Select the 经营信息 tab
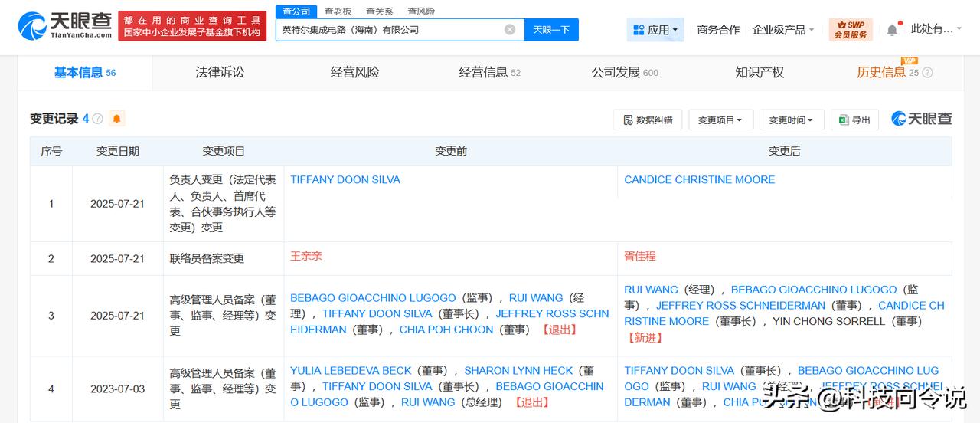Image resolution: width=980 pixels, height=423 pixels. click(489, 72)
